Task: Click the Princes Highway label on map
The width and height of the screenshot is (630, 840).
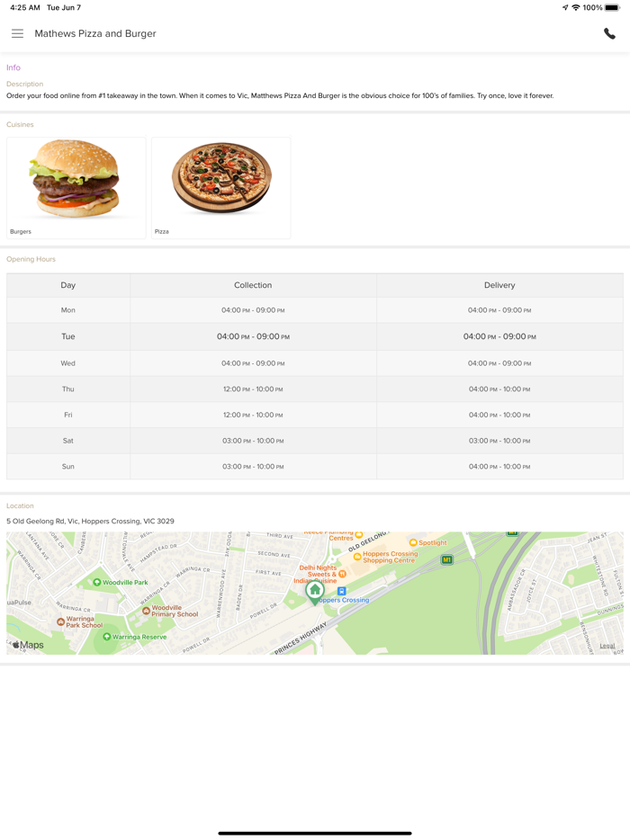Action: tap(301, 639)
